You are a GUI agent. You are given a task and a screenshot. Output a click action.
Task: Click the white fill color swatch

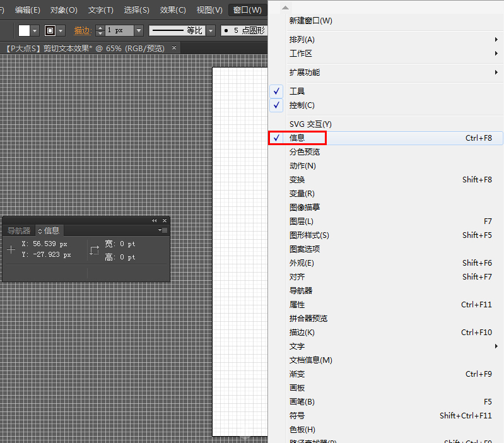[x=24, y=30]
